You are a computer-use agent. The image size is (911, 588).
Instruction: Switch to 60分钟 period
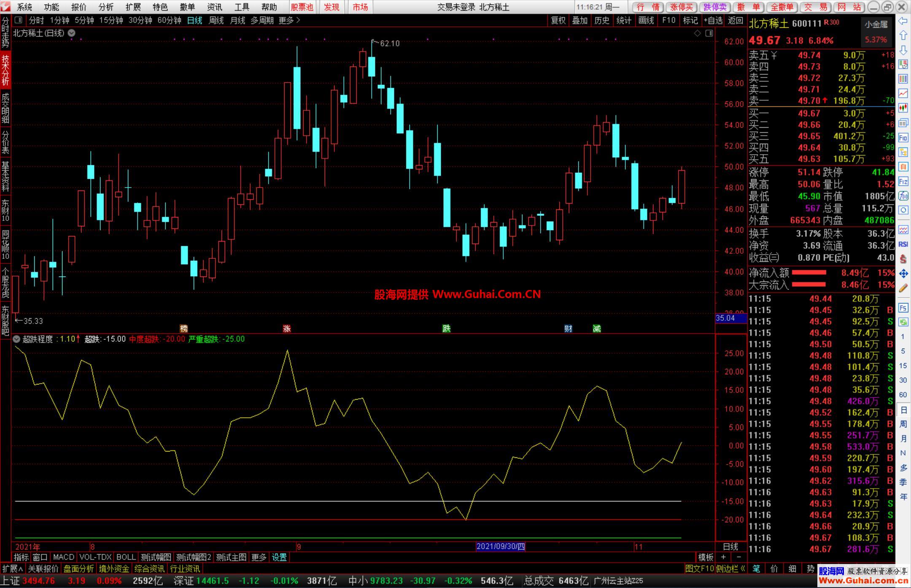pyautogui.click(x=169, y=20)
